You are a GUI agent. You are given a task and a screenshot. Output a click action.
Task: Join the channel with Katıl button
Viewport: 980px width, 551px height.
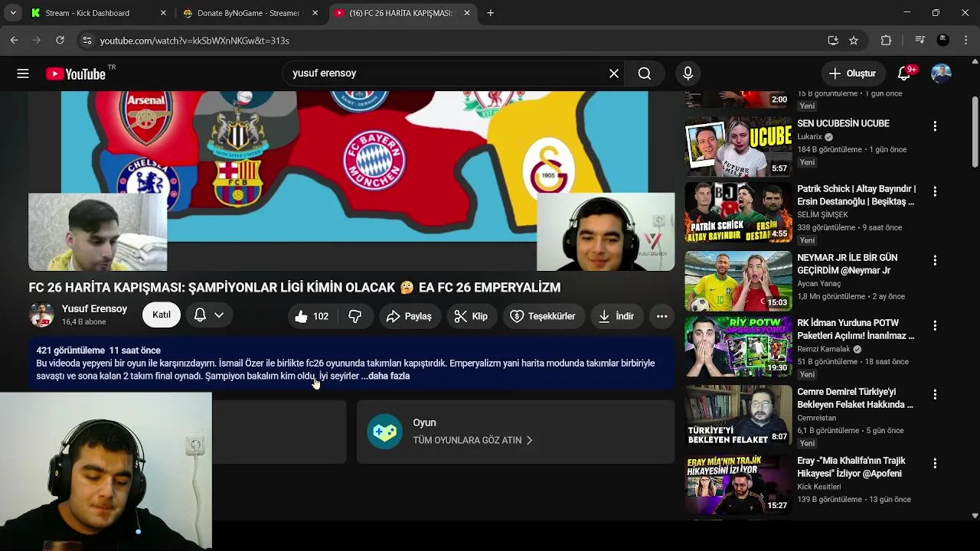click(x=162, y=315)
